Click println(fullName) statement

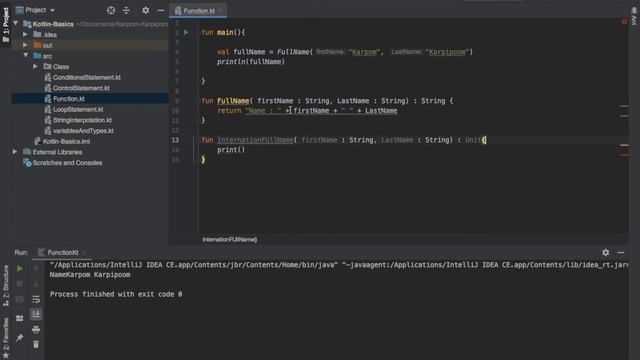pyautogui.click(x=251, y=62)
